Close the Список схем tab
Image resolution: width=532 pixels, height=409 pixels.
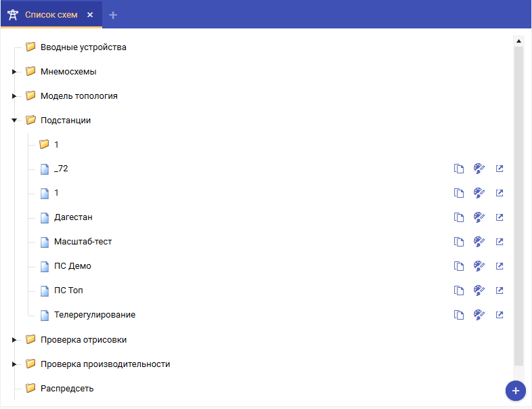(90, 14)
